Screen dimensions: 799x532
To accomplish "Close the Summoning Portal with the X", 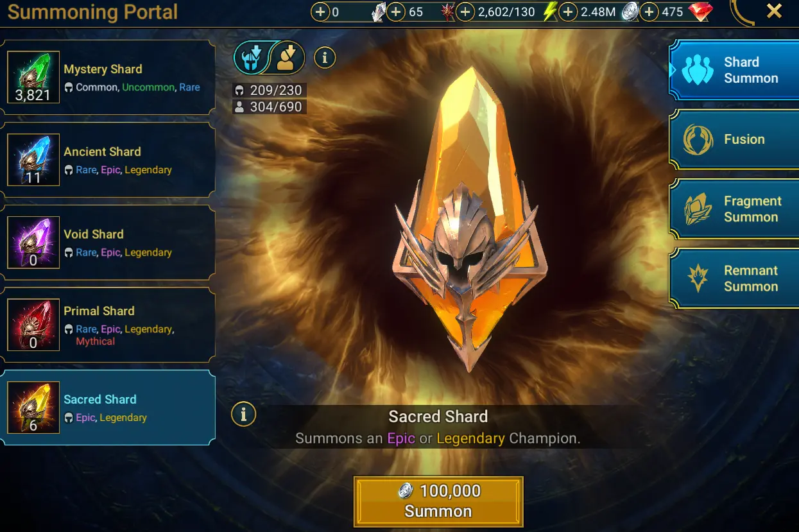I will tap(775, 11).
